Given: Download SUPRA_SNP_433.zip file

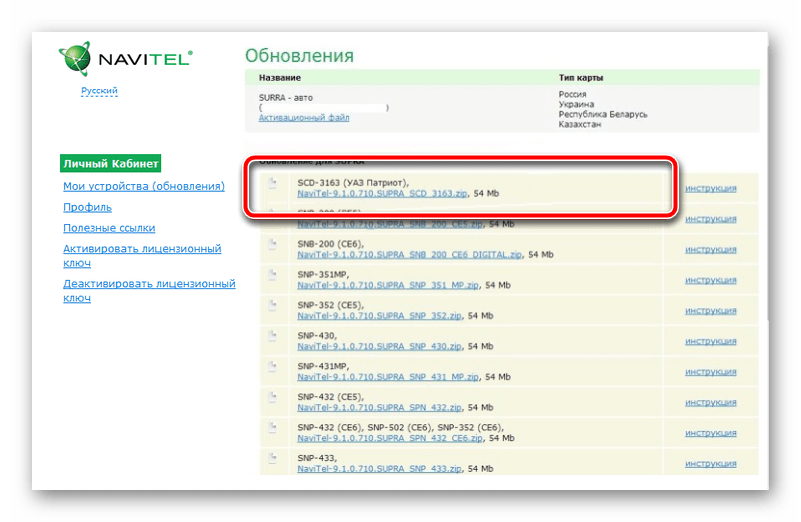Looking at the screenshot, I should 380,468.
